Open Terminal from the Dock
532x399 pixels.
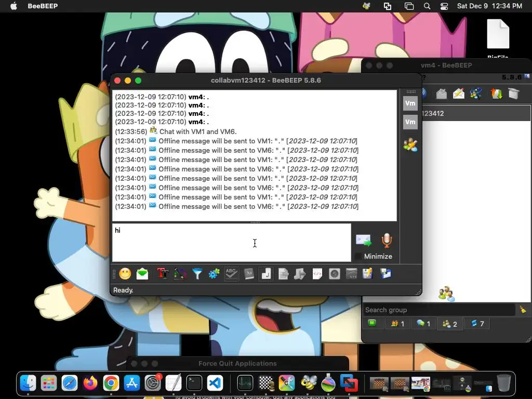194,383
